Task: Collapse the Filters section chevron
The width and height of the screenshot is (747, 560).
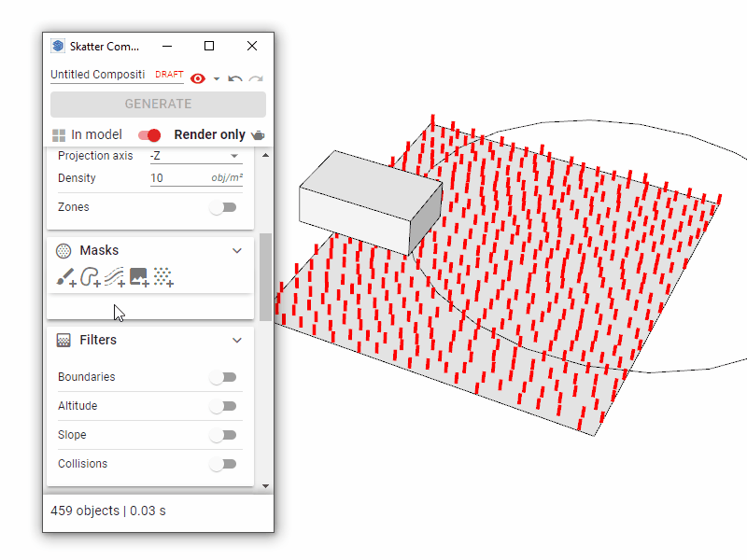Action: click(x=237, y=341)
